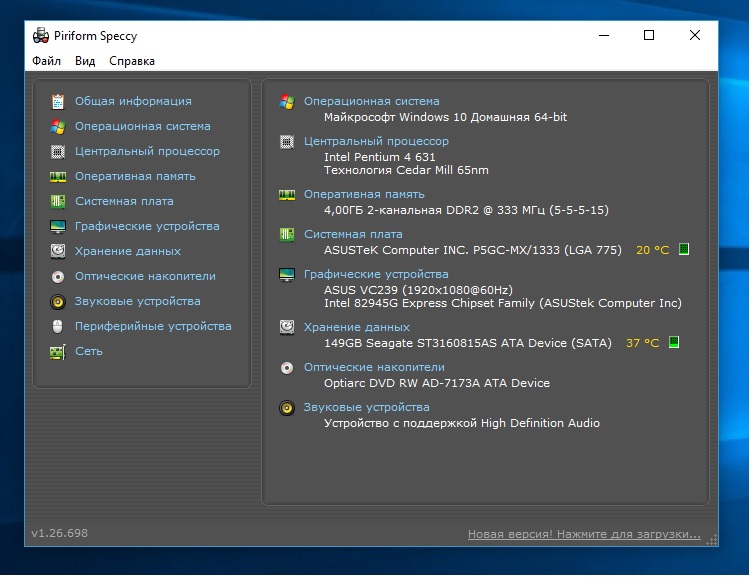The image size is (752, 578).
Task: Click new version download link Новая версия
Action: coord(584,534)
